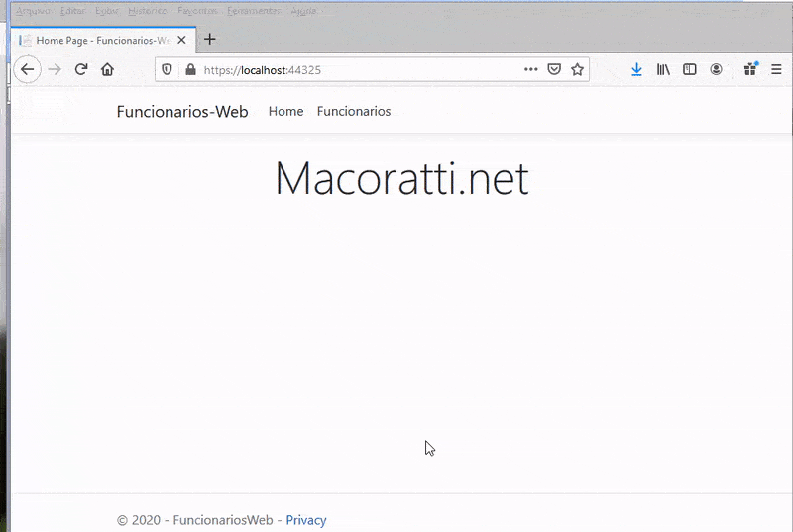793x532 pixels.
Task: View site security padlock details
Action: pyautogui.click(x=190, y=69)
